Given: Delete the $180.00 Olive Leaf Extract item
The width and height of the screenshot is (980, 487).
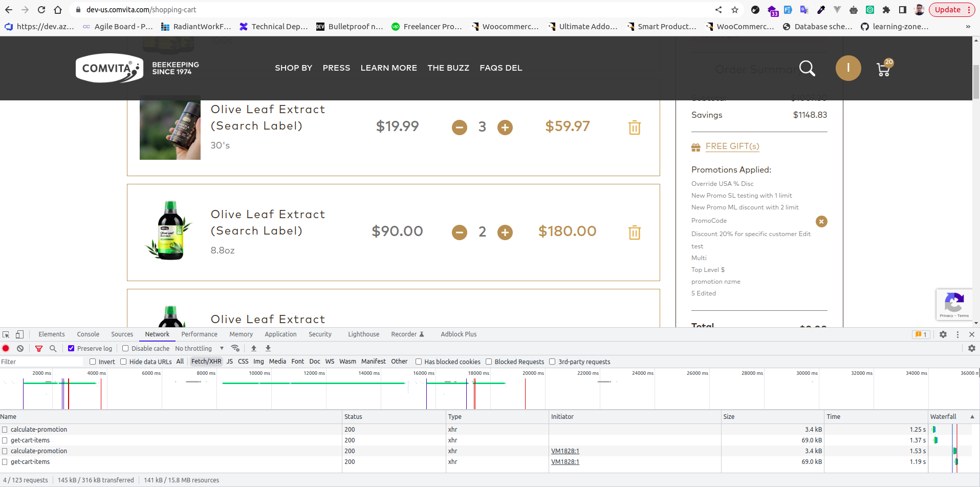Looking at the screenshot, I should 635,232.
